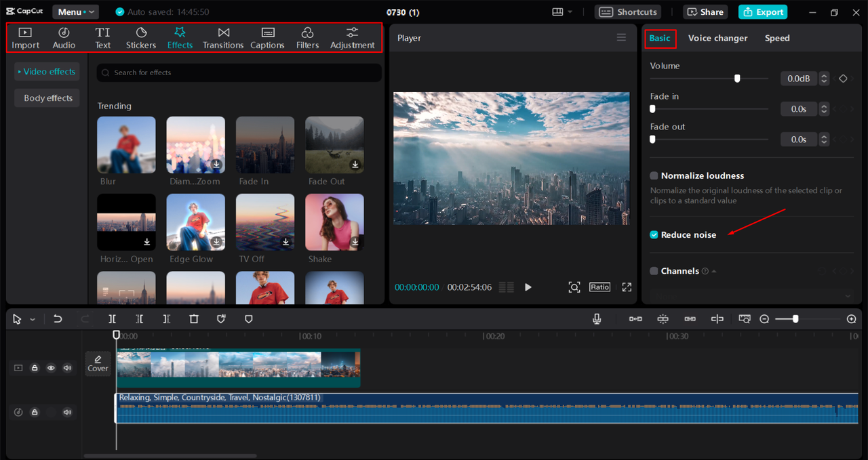Screen dimensions: 868x460
Task: Select the Relaxing, Simple, Countryside audio clip
Action: [487, 408]
